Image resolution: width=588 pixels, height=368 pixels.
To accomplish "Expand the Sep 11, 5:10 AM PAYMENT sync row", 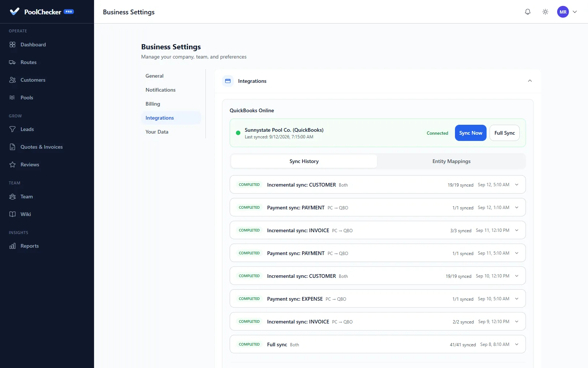I will pos(377,253).
